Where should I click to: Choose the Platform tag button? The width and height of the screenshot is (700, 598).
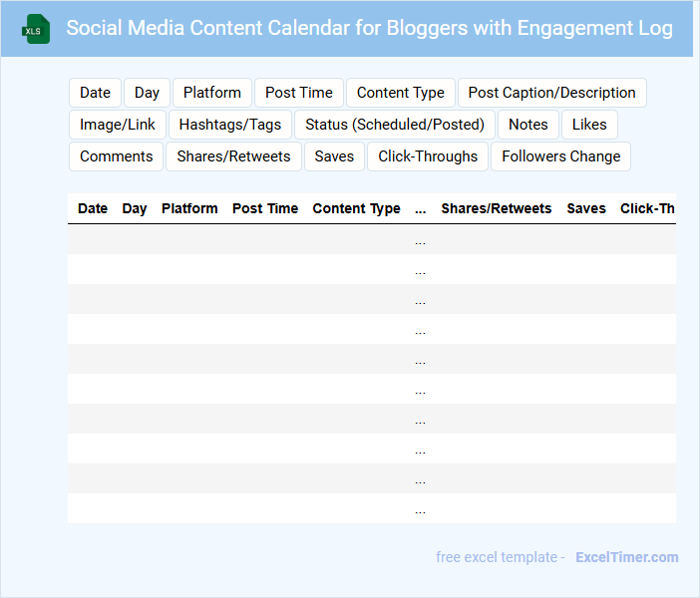point(211,93)
